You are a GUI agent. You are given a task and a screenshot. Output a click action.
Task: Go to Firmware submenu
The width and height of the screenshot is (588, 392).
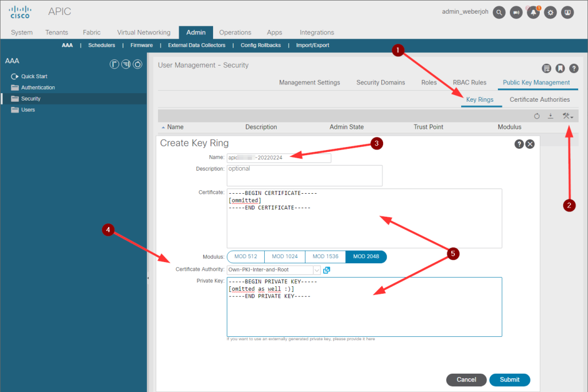(x=141, y=45)
